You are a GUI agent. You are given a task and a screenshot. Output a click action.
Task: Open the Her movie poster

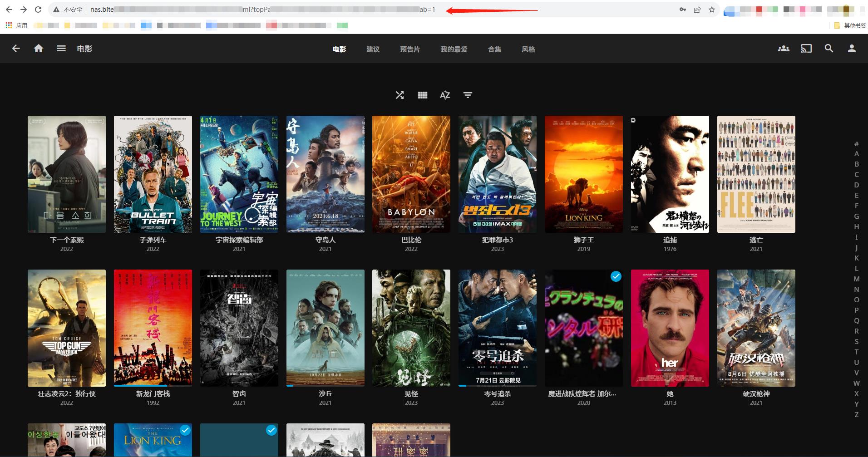(x=670, y=328)
